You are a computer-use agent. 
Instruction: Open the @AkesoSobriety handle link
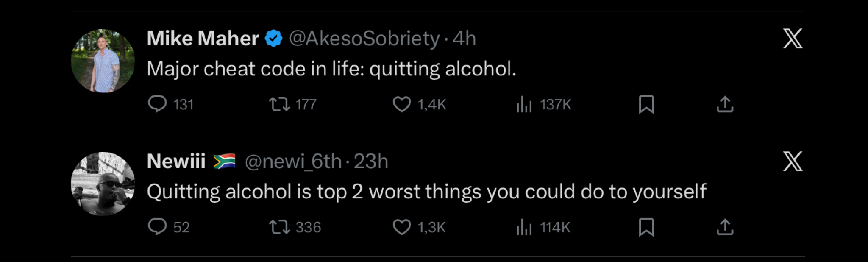point(362,38)
